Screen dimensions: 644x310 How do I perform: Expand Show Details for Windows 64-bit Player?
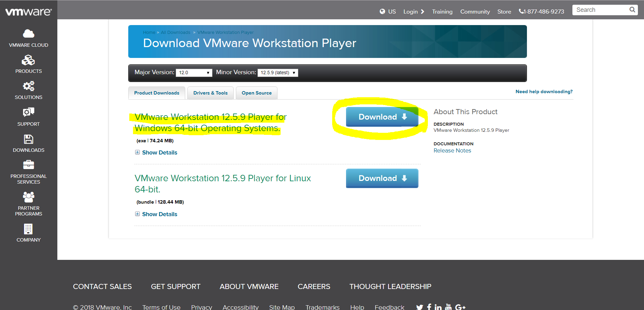click(x=156, y=152)
